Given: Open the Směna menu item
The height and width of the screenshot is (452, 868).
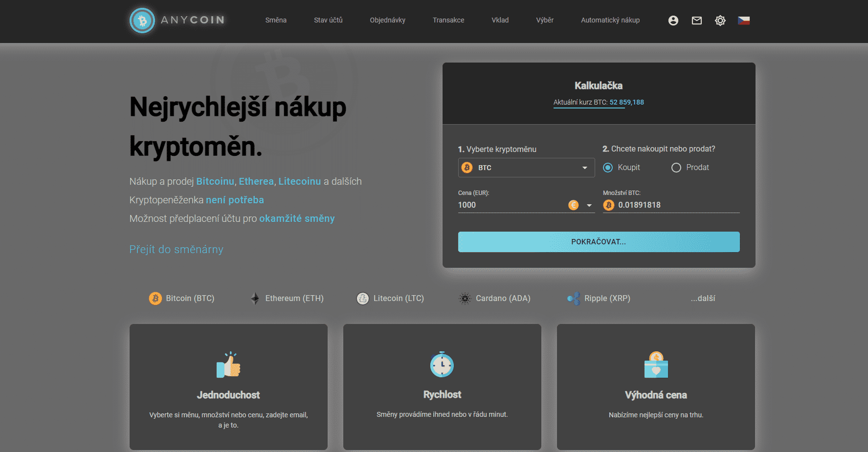Looking at the screenshot, I should point(276,20).
